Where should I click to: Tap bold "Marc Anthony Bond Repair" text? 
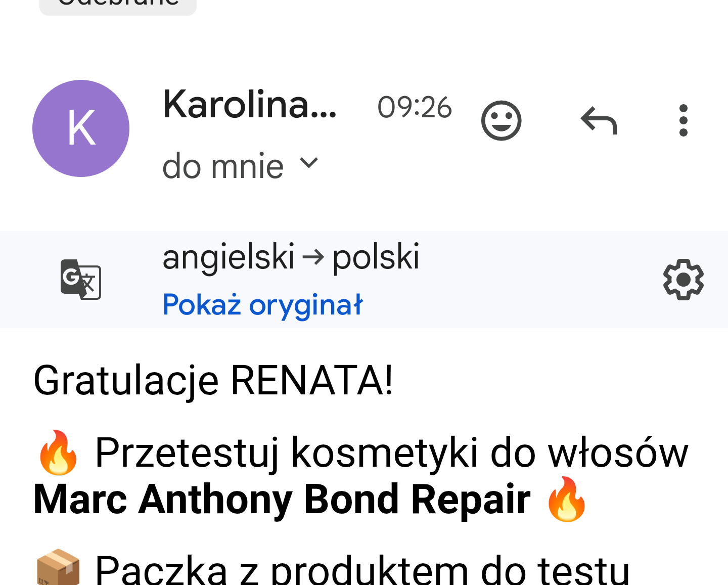[x=282, y=500]
